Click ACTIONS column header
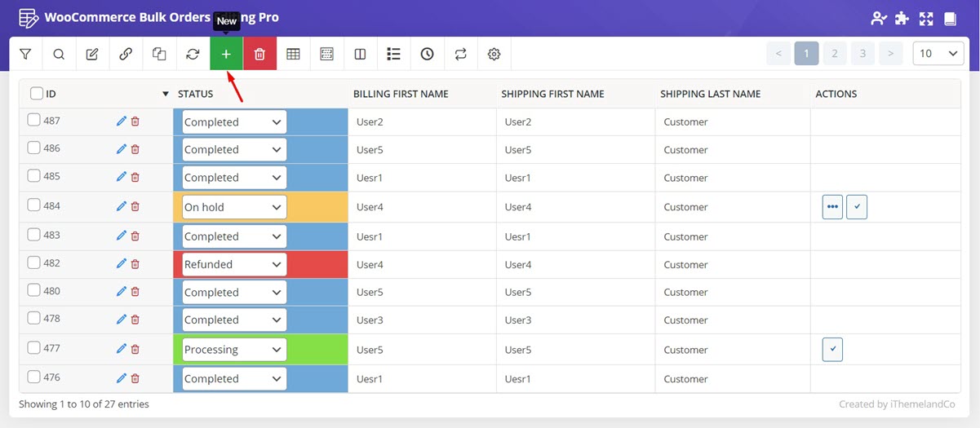This screenshot has width=980, height=428. click(x=836, y=94)
